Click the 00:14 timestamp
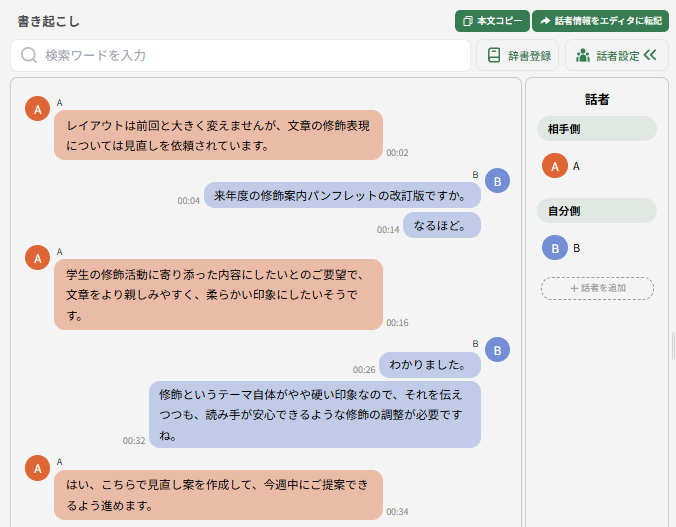Screen dimensions: 676x527 388,230
